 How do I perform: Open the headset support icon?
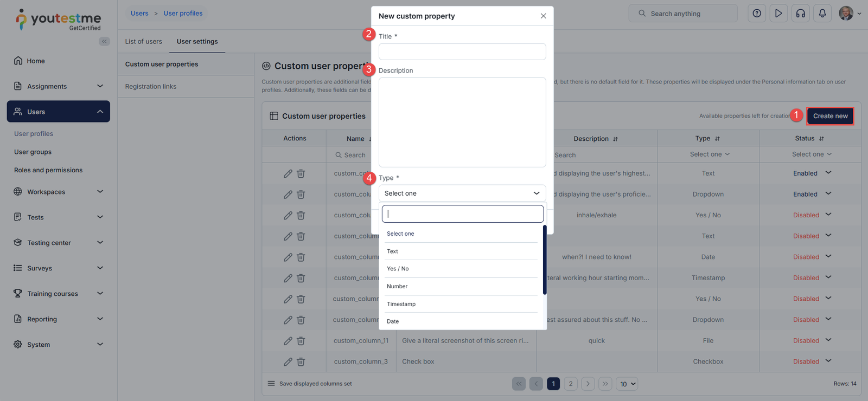click(x=801, y=14)
